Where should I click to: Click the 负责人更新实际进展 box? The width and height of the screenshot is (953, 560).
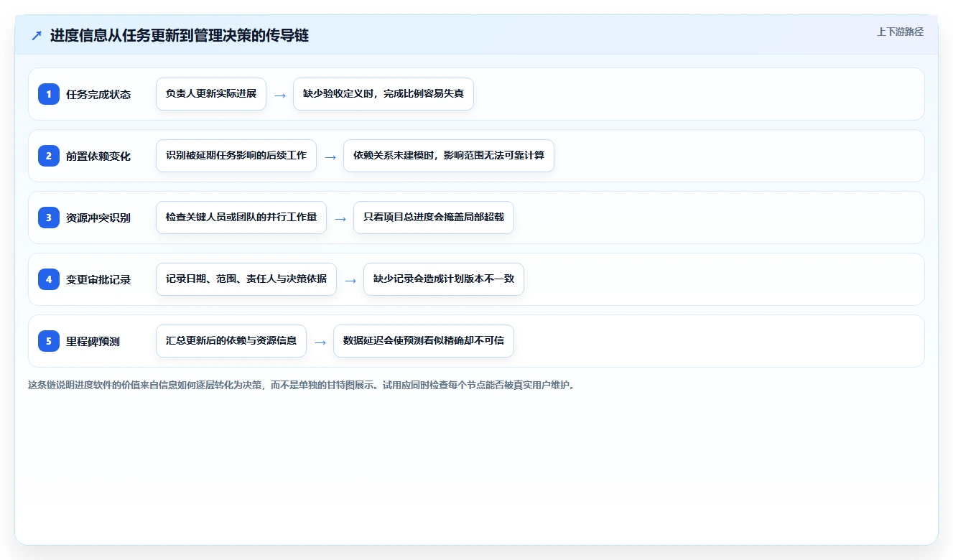pyautogui.click(x=211, y=94)
